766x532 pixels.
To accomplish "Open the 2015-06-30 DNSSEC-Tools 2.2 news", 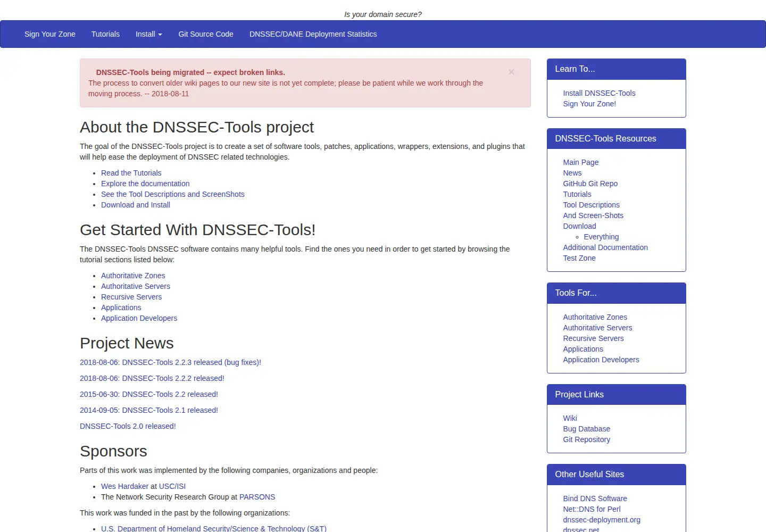I will click(149, 394).
